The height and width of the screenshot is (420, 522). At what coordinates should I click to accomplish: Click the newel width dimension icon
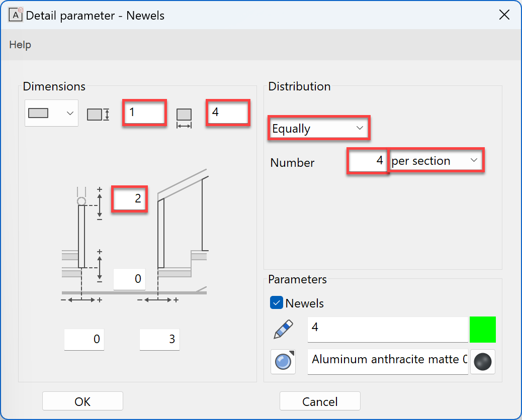pos(184,114)
